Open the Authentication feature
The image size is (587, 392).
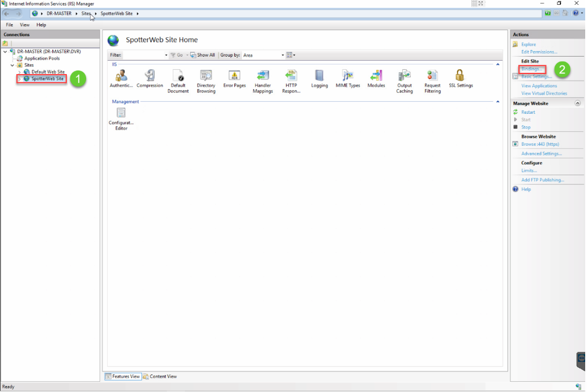pos(120,79)
